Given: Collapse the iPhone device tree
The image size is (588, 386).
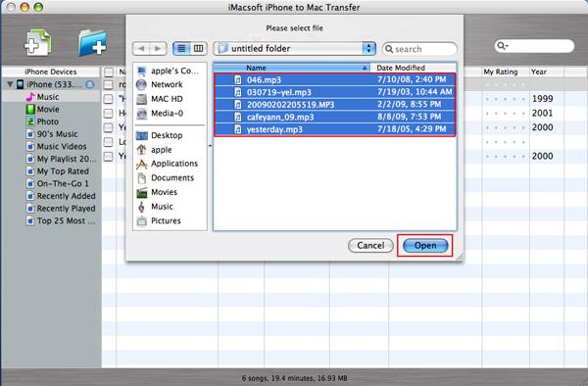Looking at the screenshot, I should (10, 84).
